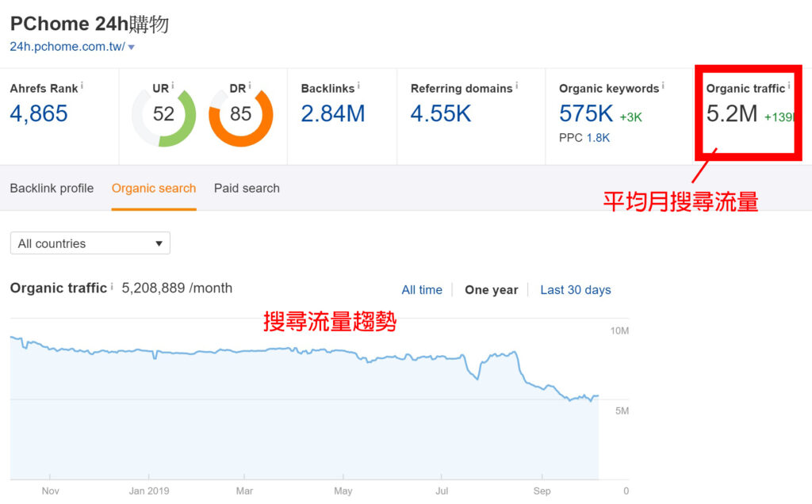Click the +3K keyword change value
812x504 pixels.
630,117
